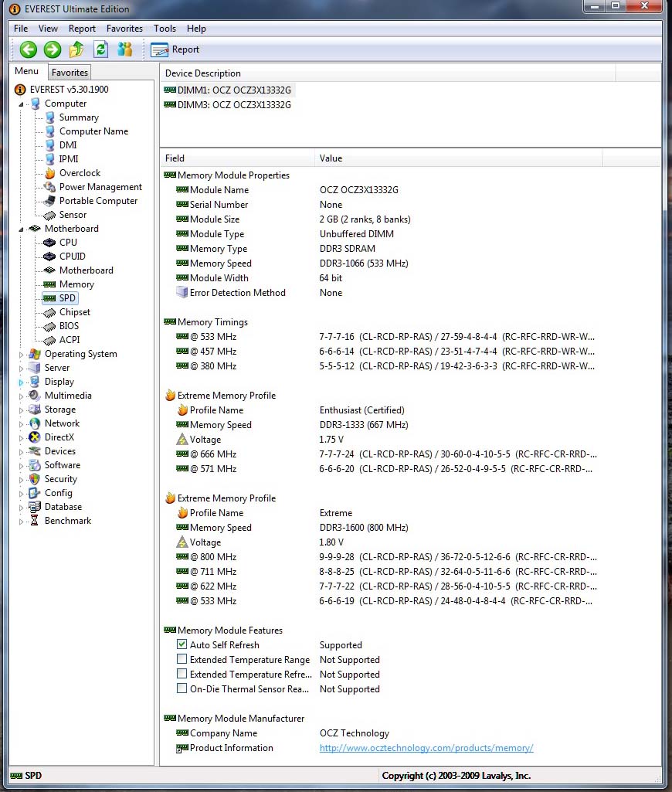Click the Device Description column header
The height and width of the screenshot is (792, 672).
click(388, 73)
